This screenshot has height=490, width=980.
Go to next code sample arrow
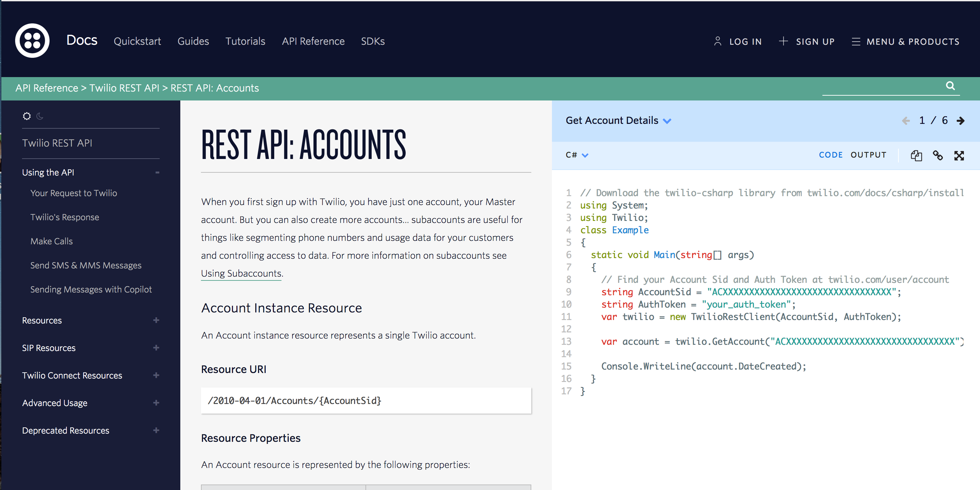pos(961,121)
